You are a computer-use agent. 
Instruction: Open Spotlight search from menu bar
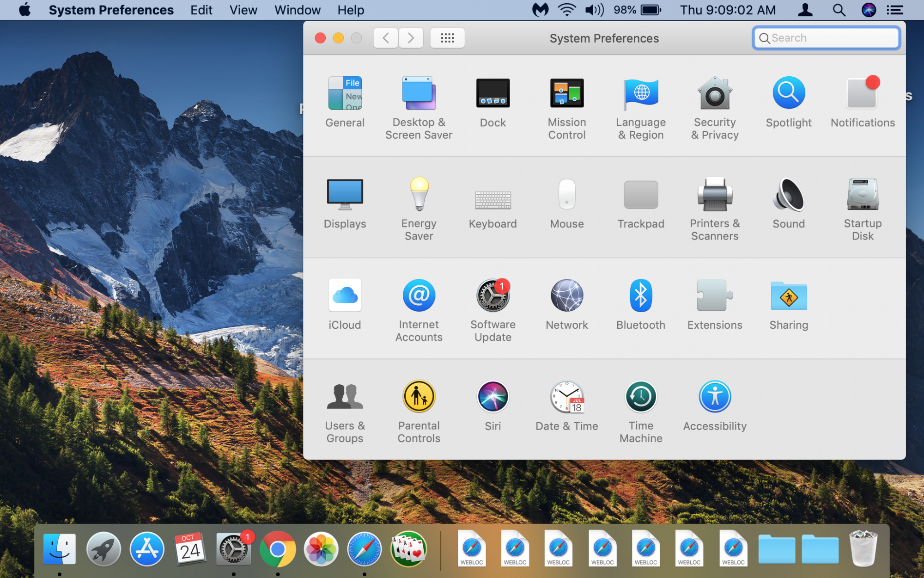pyautogui.click(x=839, y=10)
